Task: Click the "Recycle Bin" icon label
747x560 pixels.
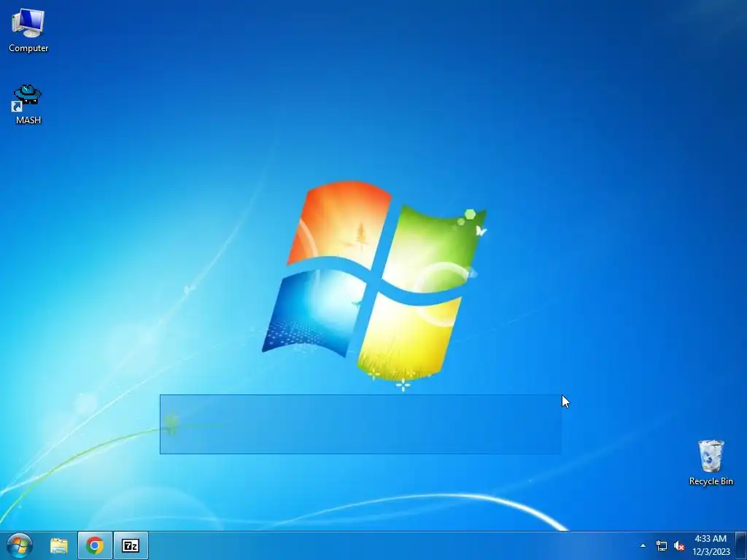Action: 711,481
